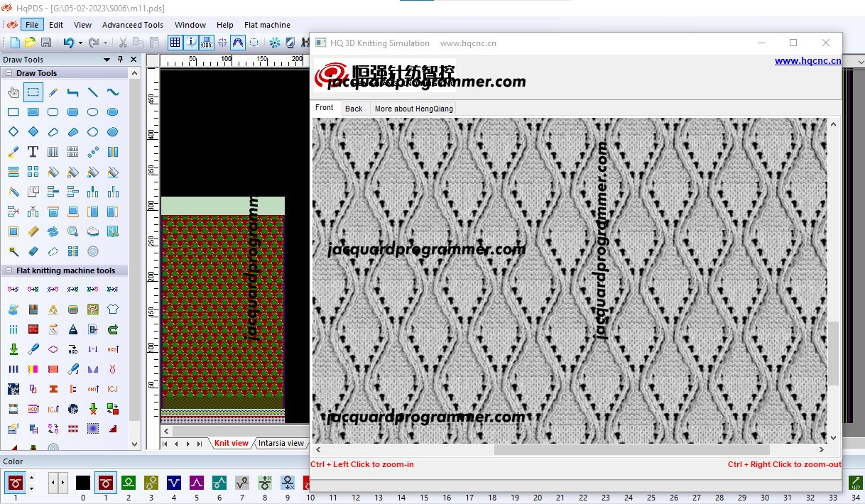The width and height of the screenshot is (865, 504).
Task: Click the down arrow of current color stepper
Action: pos(31,488)
